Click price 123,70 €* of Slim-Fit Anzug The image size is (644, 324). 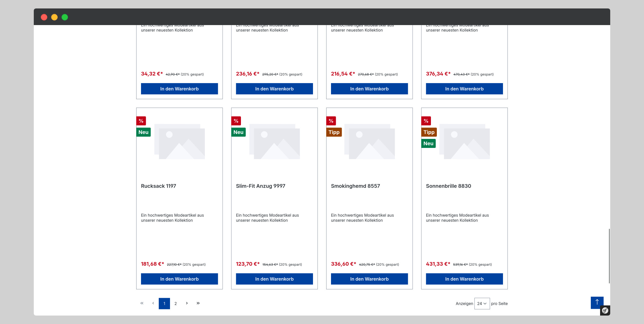coord(248,264)
